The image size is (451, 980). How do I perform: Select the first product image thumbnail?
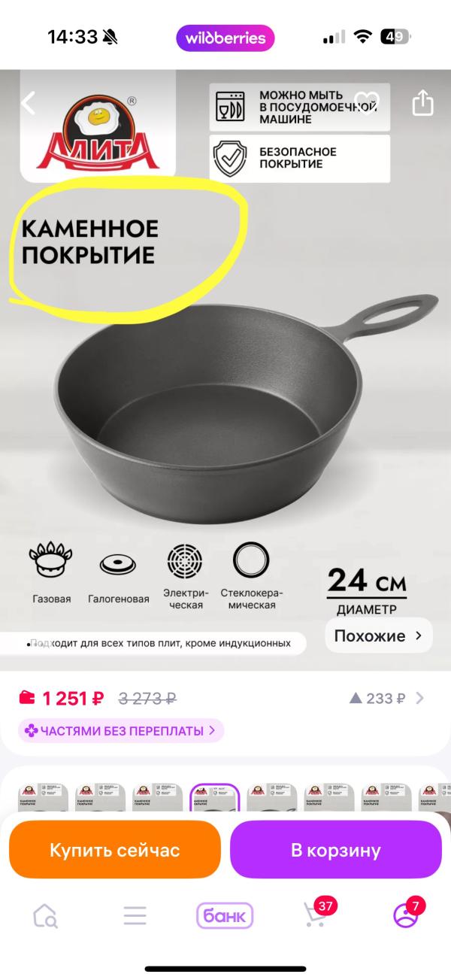43,798
